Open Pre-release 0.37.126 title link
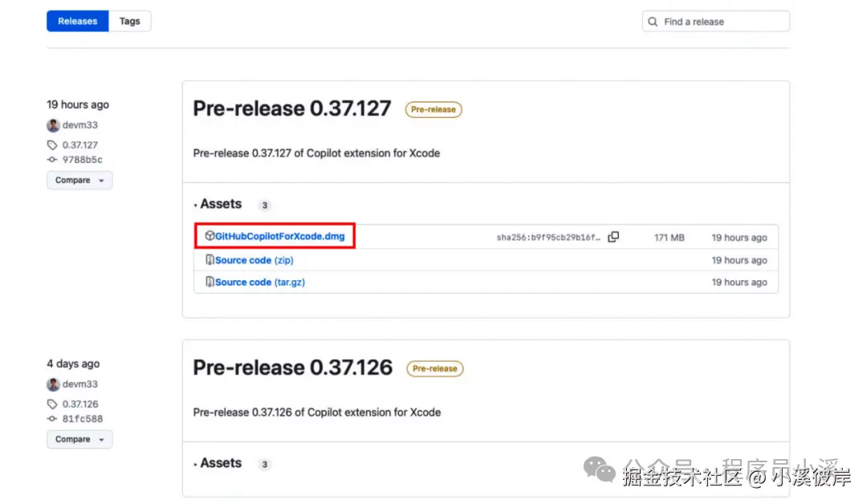Image resolution: width=867 pixels, height=504 pixels. (292, 368)
